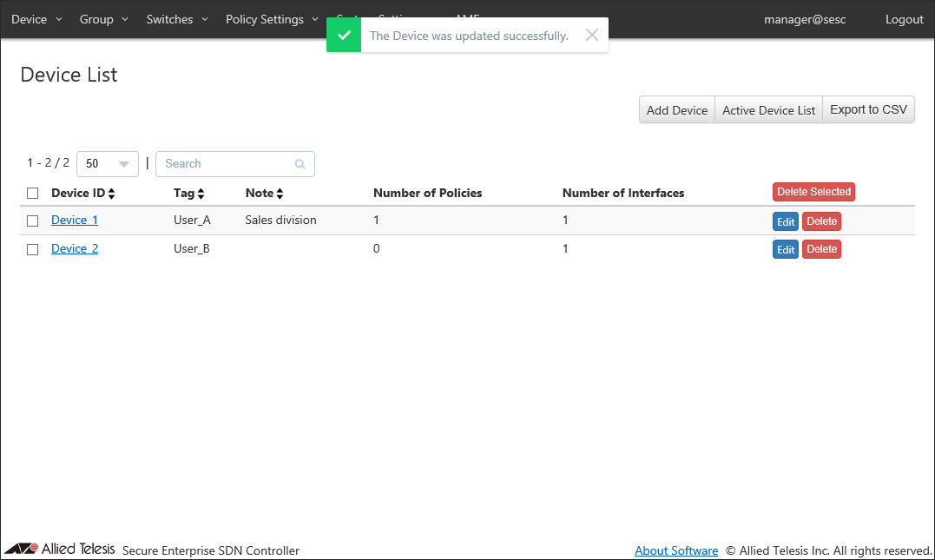Edit the Device_2 entry
This screenshot has width=935, height=560.
point(786,249)
